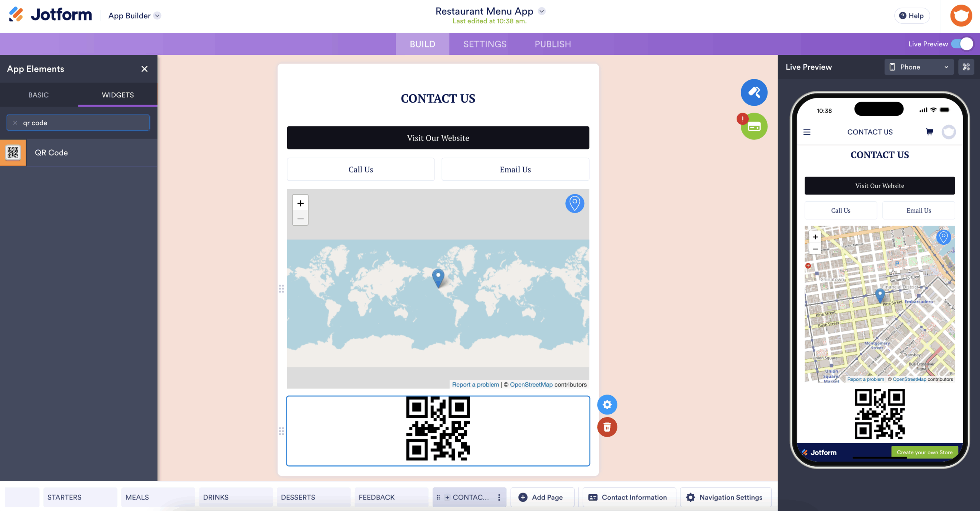The height and width of the screenshot is (511, 980).
Task: Open the user avatar menu
Action: click(x=961, y=16)
